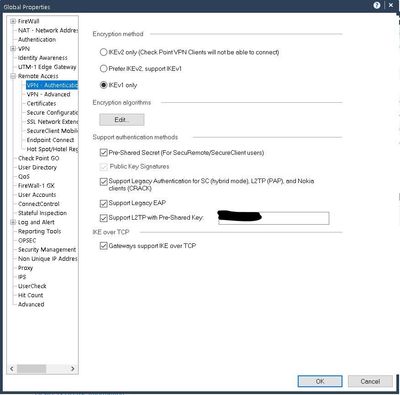This screenshot has width=400, height=395.
Task: Close the Global Properties dialog
Action: [391, 5]
